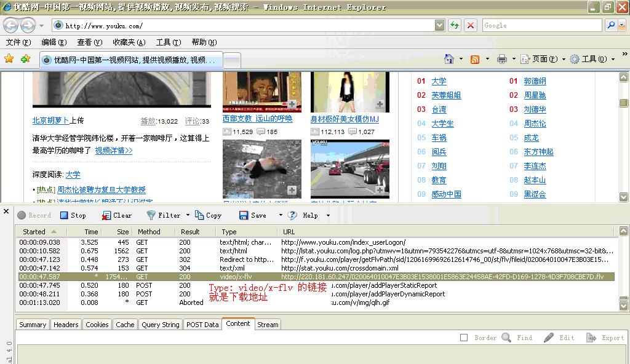Open the Home page icon

(449, 59)
